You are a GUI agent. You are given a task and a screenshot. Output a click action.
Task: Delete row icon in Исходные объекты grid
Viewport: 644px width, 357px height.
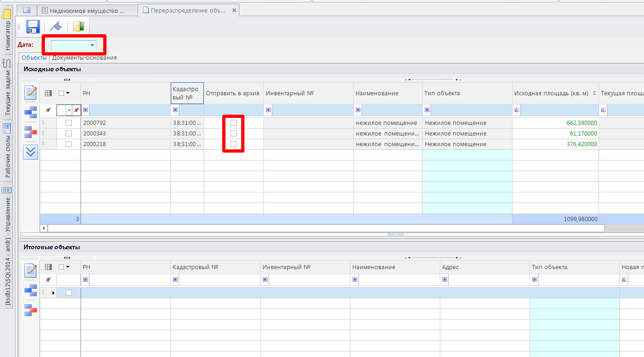coord(31,132)
